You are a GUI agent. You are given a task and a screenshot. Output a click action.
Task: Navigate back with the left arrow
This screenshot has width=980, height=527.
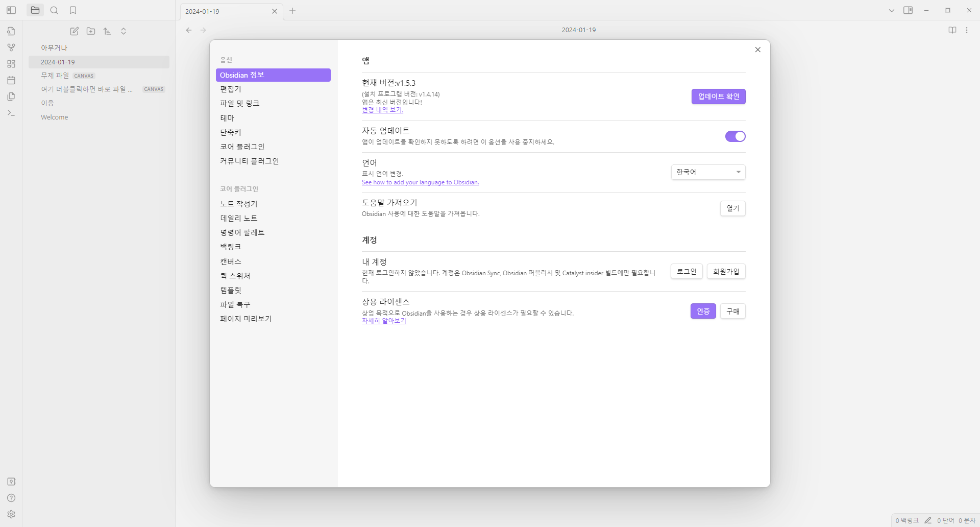189,30
